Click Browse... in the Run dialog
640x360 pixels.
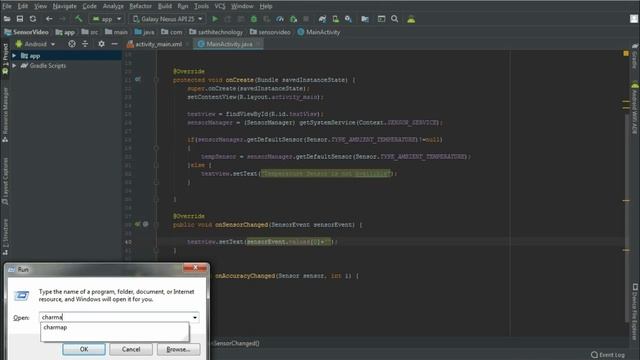click(x=178, y=349)
